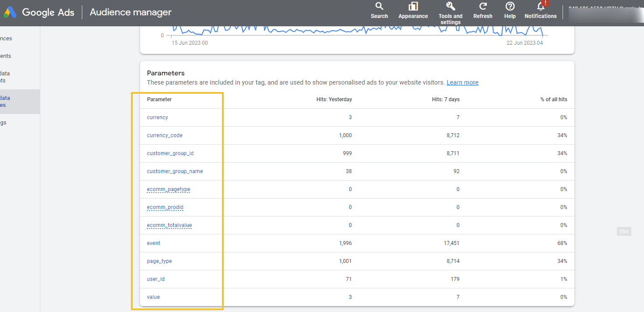Select the page_type parameter
This screenshot has width=644, height=312.
(x=159, y=261)
